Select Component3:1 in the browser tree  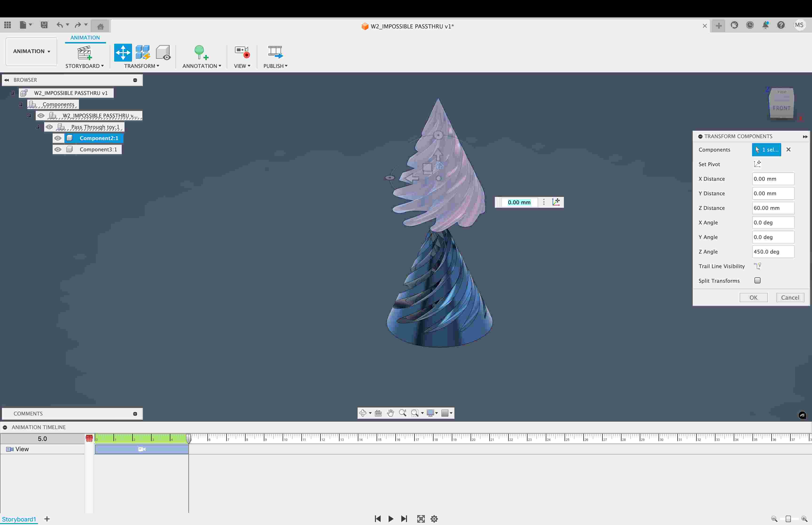click(98, 149)
